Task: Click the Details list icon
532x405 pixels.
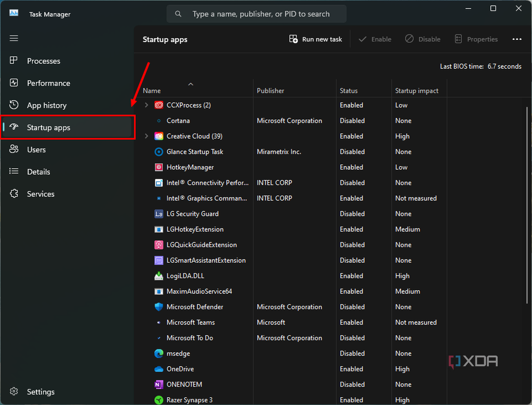Action: (x=14, y=171)
